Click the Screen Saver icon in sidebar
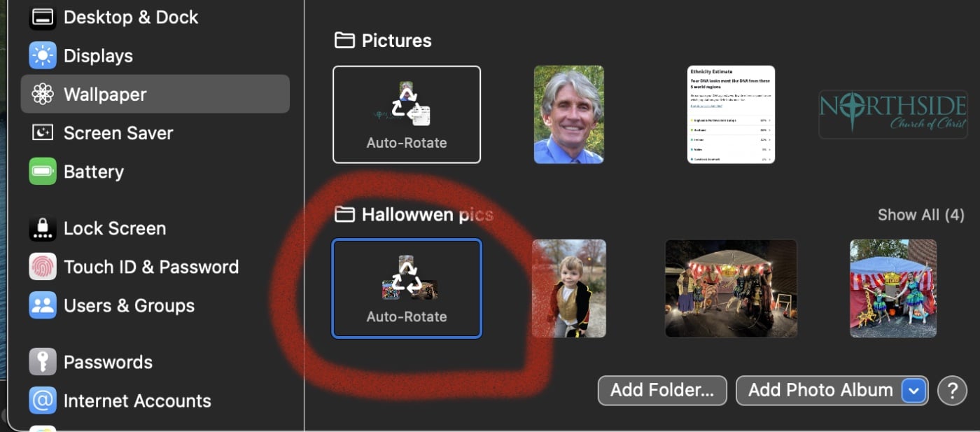The image size is (980, 432). (43, 133)
